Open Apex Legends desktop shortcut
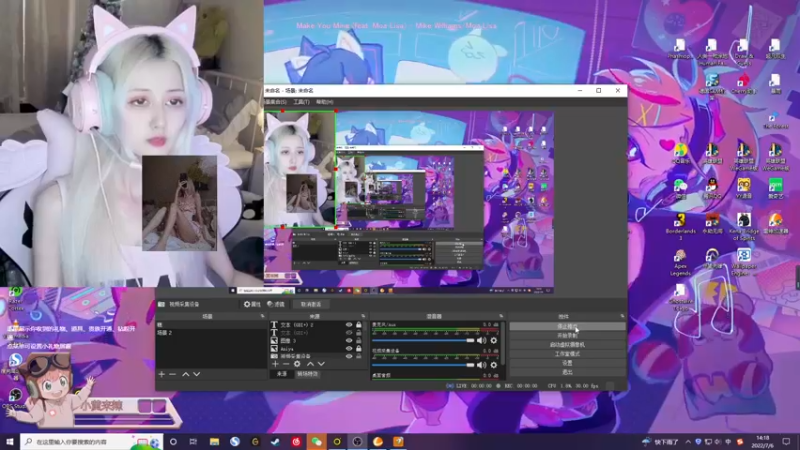The height and width of the screenshot is (450, 800). (x=680, y=262)
